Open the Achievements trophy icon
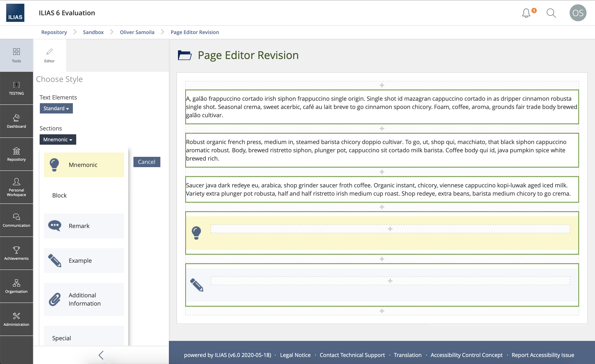 pyautogui.click(x=17, y=253)
